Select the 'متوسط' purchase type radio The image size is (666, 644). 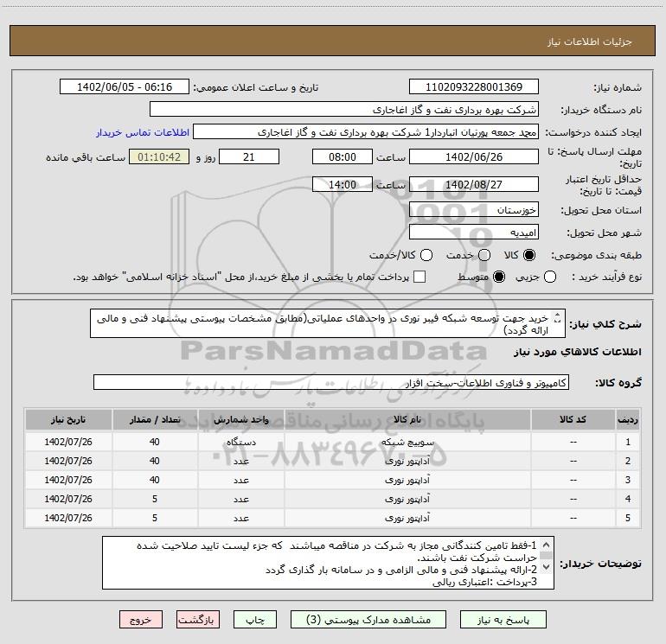[x=499, y=277]
